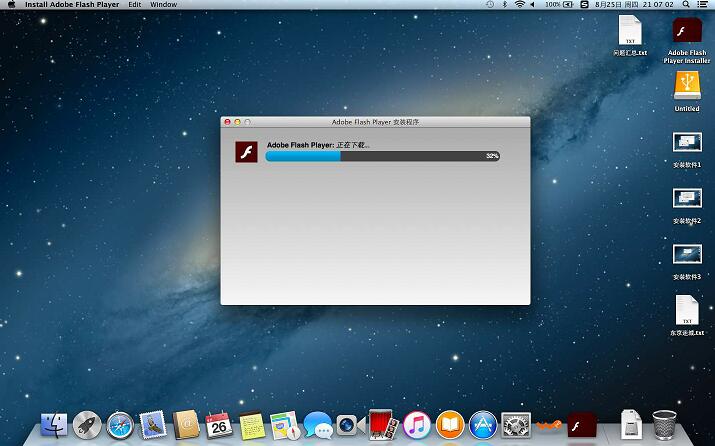Viewport: 715px width, 446px height.
Task: Launch Safari compass icon in dock
Action: [120, 425]
